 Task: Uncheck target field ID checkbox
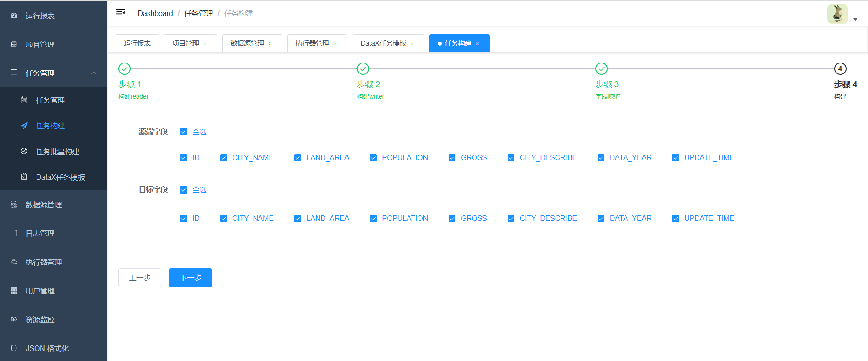(x=184, y=218)
